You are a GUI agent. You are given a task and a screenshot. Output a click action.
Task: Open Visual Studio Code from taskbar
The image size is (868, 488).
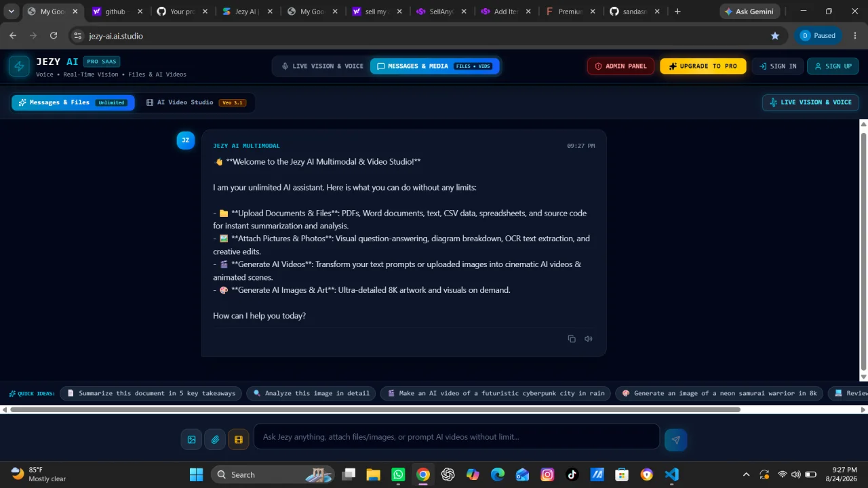tap(671, 474)
